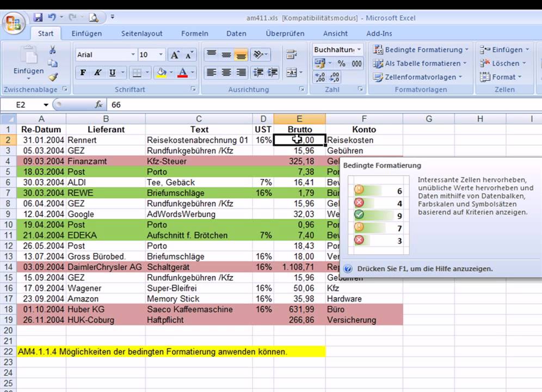Select column C header
This screenshot has width=542, height=392.
tap(199, 119)
